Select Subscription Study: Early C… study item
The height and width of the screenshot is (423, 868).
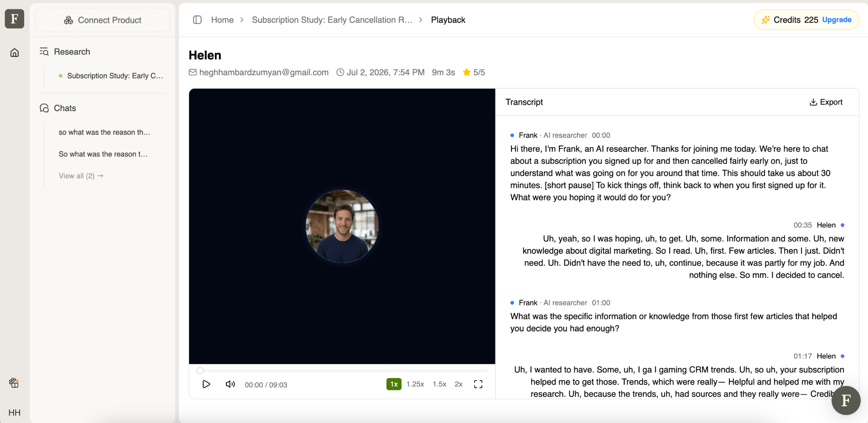coord(111,76)
